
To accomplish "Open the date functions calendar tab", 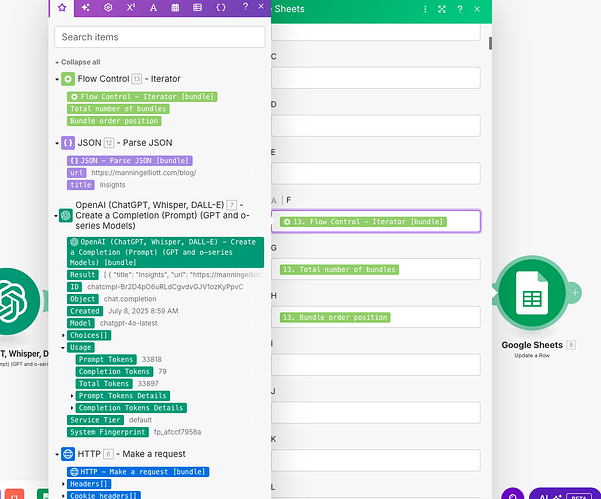I will coord(175,8).
